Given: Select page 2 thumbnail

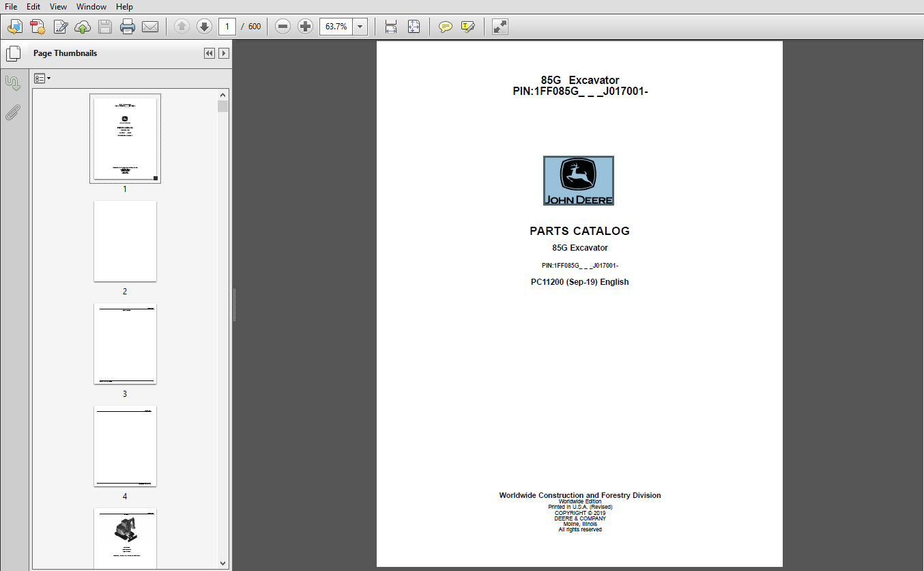Looking at the screenshot, I should 125,241.
